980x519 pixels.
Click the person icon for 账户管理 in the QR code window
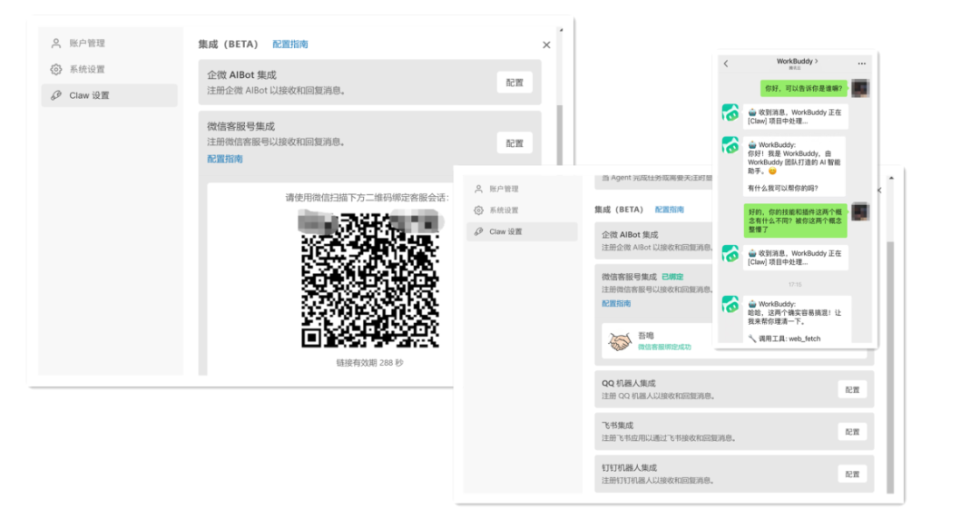pyautogui.click(x=56, y=44)
